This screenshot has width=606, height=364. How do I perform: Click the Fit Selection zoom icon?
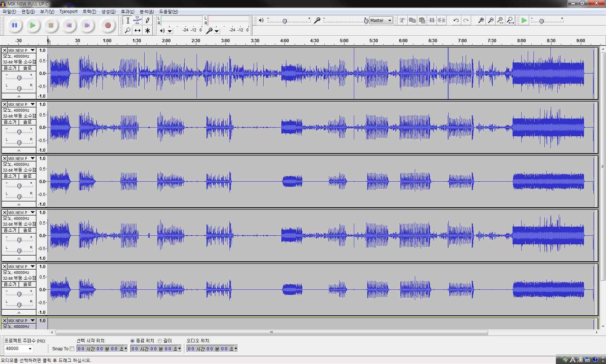pos(500,20)
